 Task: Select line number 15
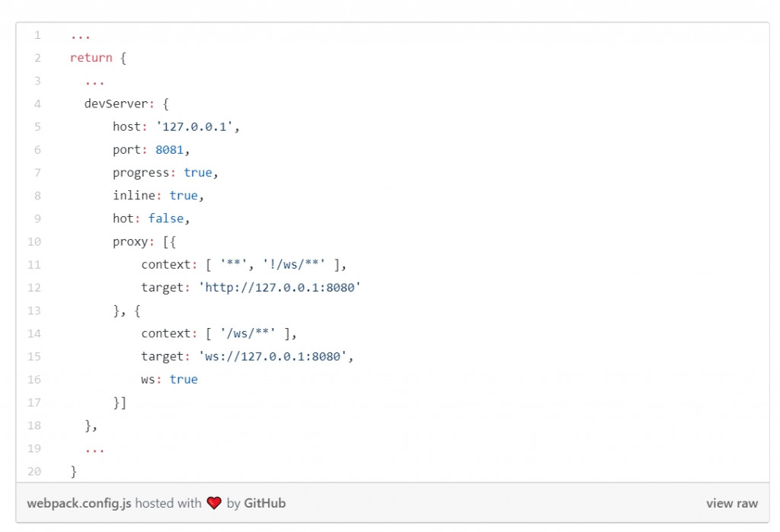pos(34,356)
